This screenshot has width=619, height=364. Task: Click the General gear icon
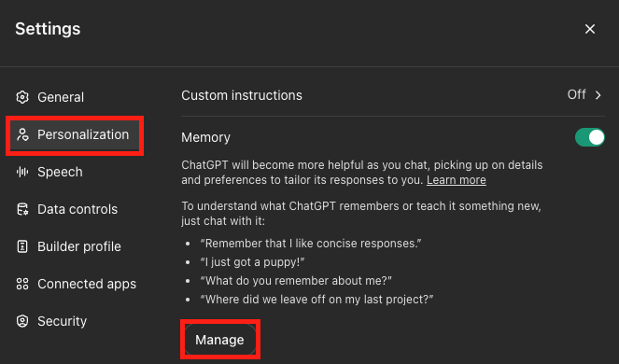pyautogui.click(x=22, y=97)
